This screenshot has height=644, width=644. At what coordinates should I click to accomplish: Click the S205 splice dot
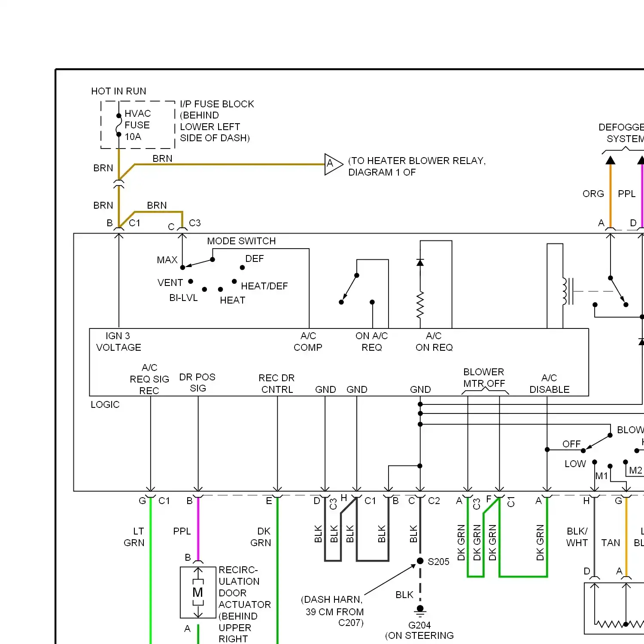click(x=420, y=561)
